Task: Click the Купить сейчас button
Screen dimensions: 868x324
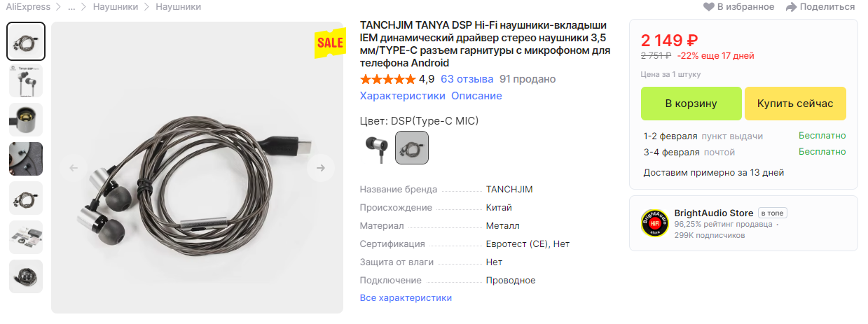Action: [795, 104]
